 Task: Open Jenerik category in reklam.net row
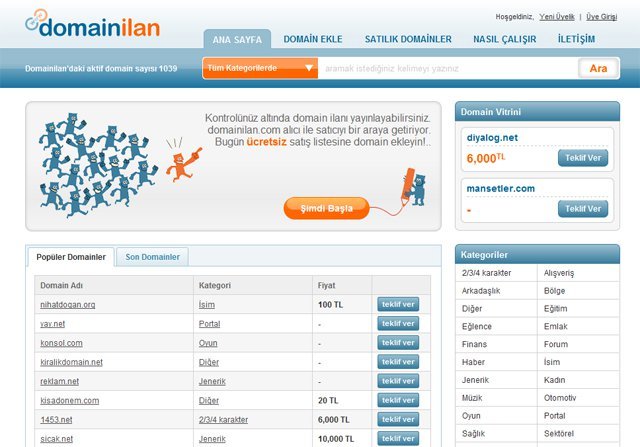[x=212, y=382]
